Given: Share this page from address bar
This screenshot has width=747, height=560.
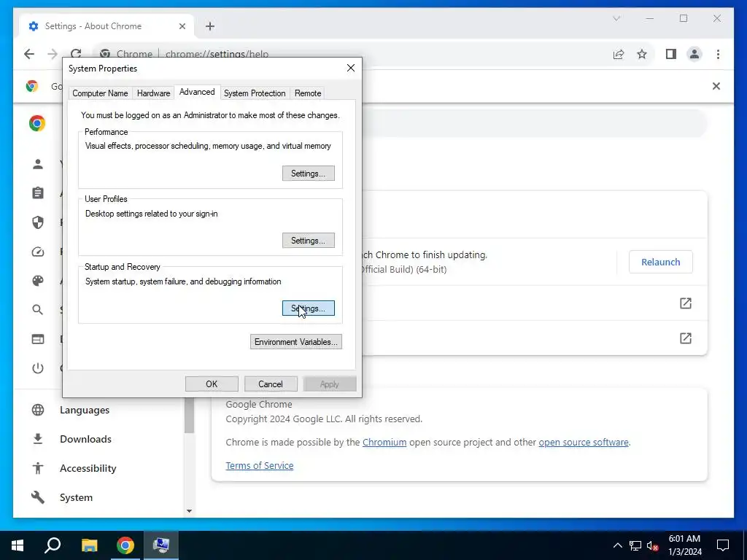Looking at the screenshot, I should 619,54.
